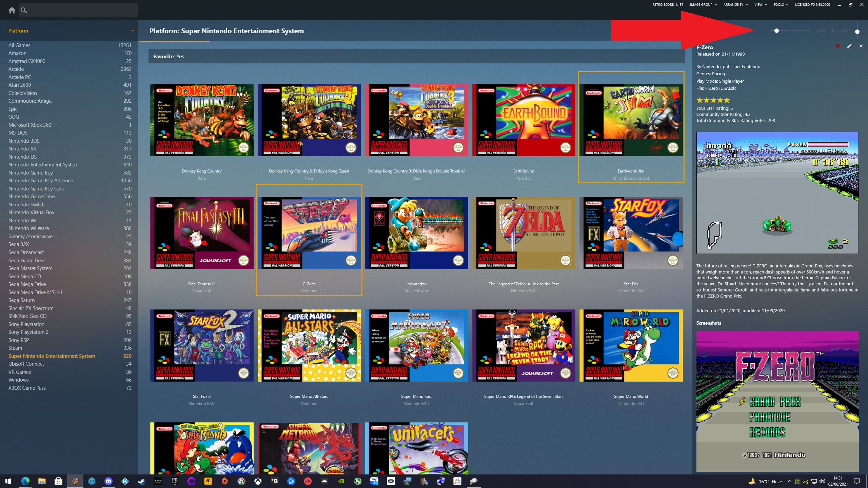
Task: Open File Explorer from the taskbar
Action: click(x=42, y=481)
